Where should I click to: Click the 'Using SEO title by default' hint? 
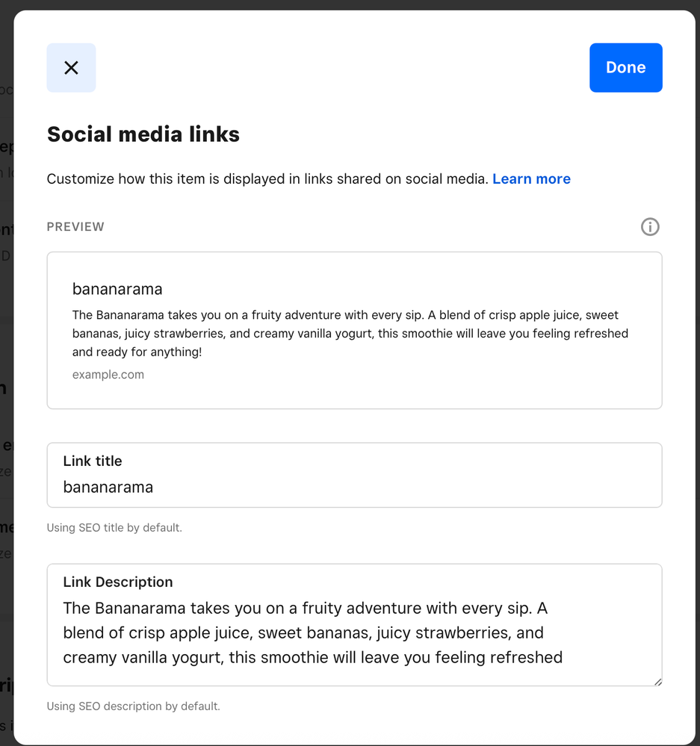[114, 528]
